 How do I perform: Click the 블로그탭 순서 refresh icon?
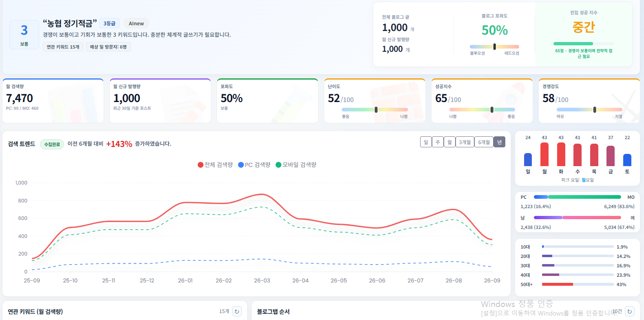click(630, 311)
